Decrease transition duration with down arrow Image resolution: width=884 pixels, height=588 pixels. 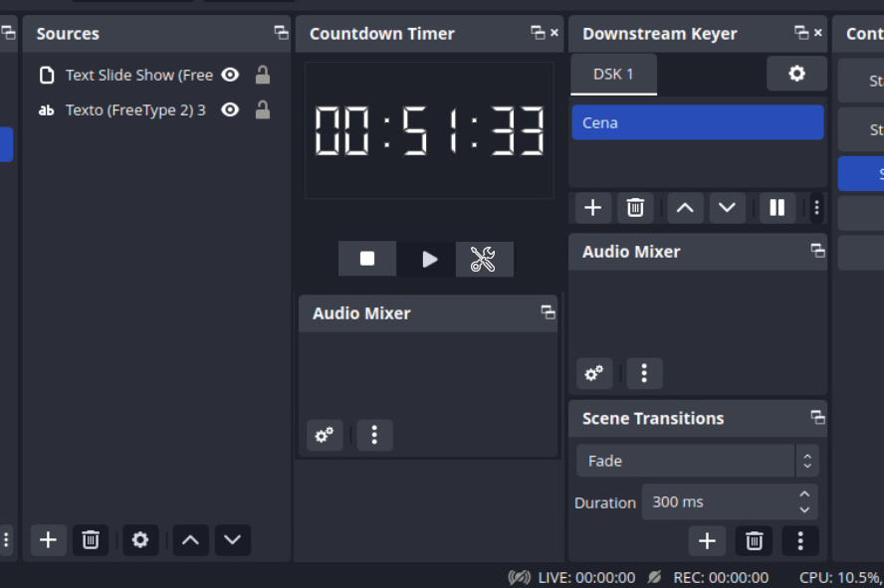click(804, 509)
